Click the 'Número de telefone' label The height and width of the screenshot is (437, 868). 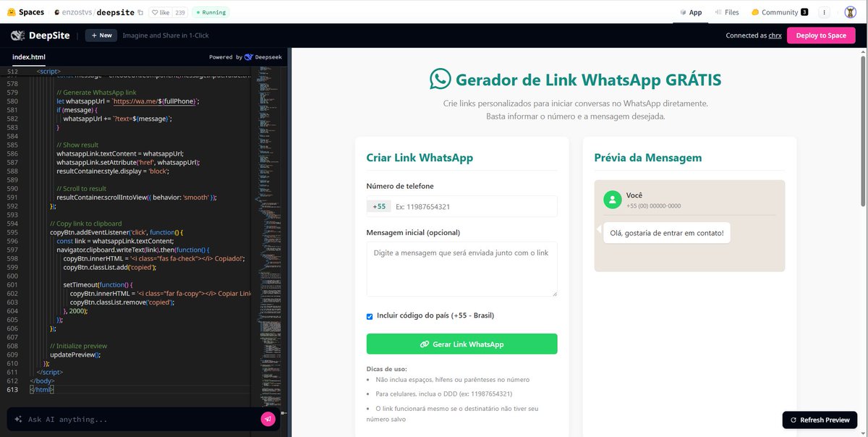[x=400, y=186]
